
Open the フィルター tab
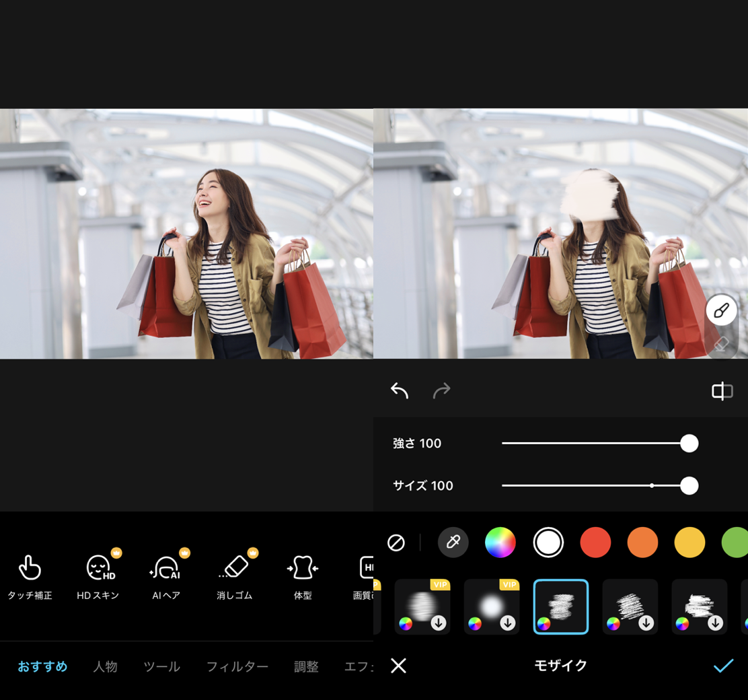[237, 666]
